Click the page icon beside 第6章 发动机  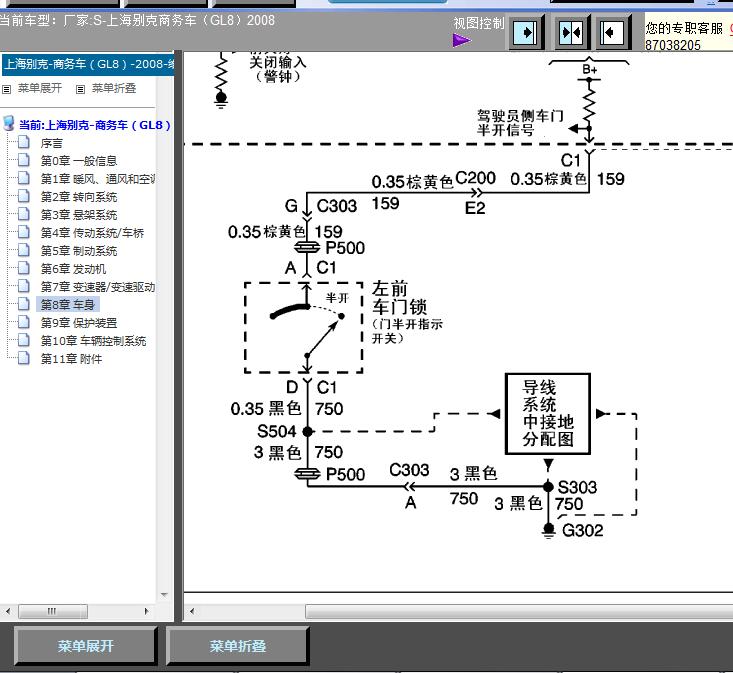(x=23, y=268)
